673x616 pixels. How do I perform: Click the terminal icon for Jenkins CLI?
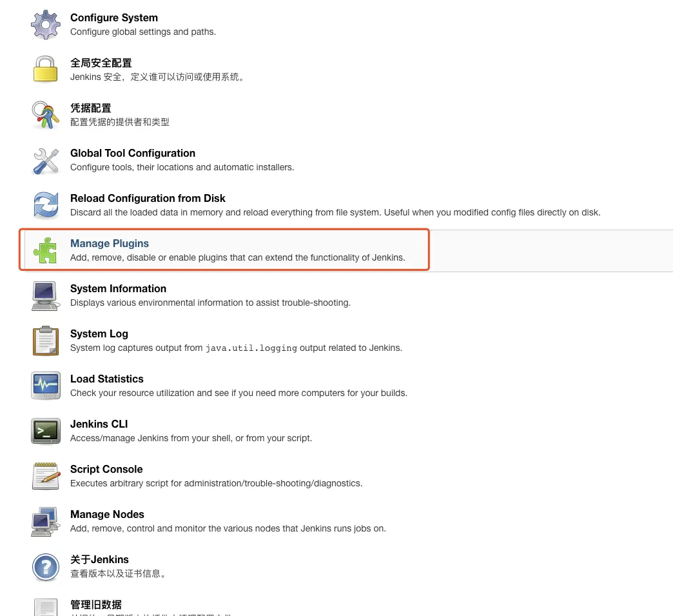click(x=46, y=431)
